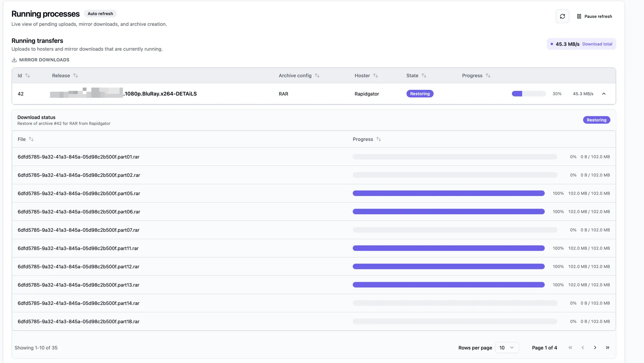
Task: Click the Rapidgator hoster cell
Action: point(366,94)
